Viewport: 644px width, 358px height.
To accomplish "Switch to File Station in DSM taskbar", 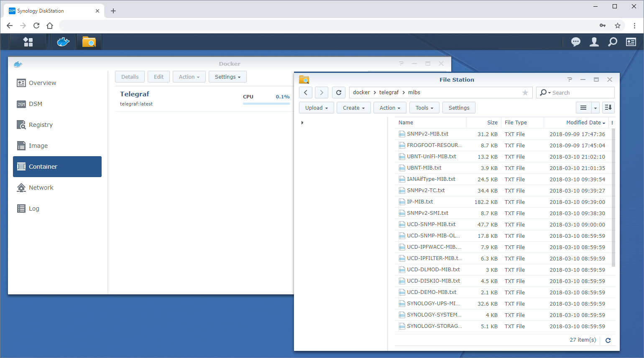I will (x=89, y=42).
